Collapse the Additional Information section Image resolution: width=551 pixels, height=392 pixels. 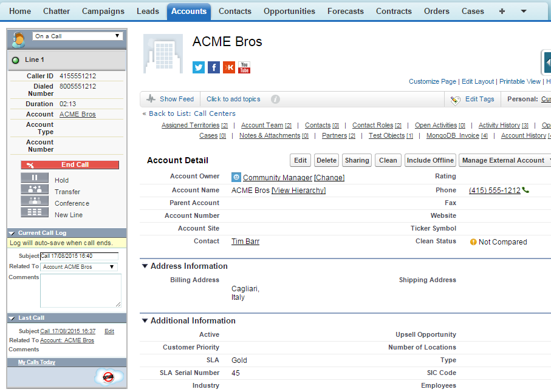pos(145,320)
